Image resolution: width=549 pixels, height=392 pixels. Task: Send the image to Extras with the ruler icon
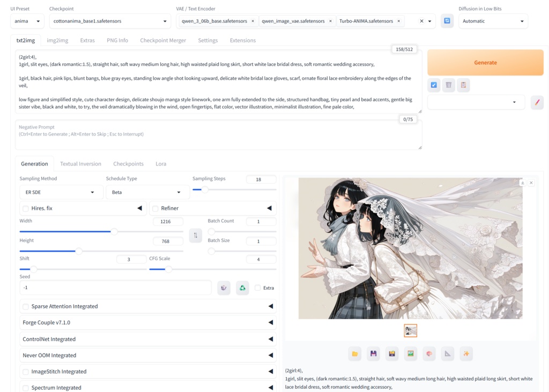point(448,353)
